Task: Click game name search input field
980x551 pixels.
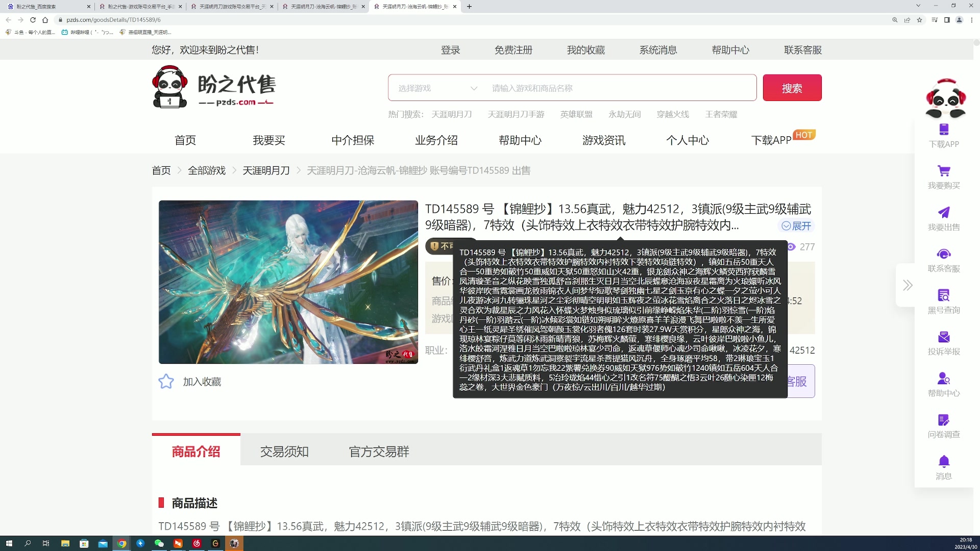Action: click(x=620, y=88)
